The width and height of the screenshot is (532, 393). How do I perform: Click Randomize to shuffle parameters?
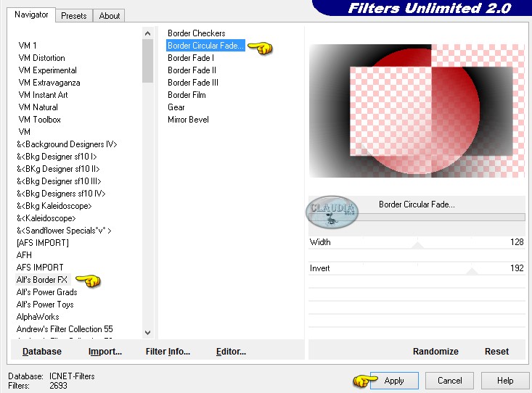coord(435,351)
